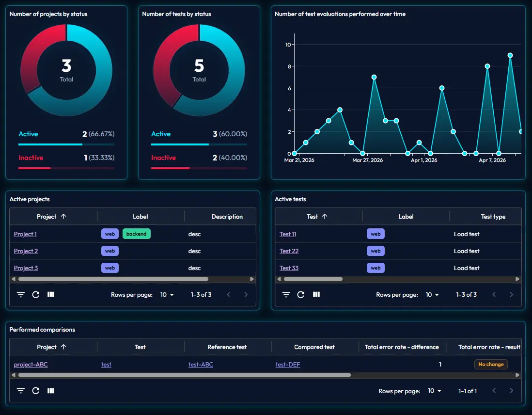Open the Test 11 link
This screenshot has height=415, width=532.
click(x=288, y=234)
